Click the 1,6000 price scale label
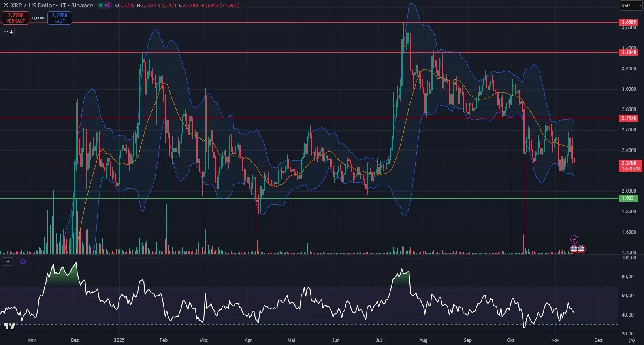 (629, 232)
